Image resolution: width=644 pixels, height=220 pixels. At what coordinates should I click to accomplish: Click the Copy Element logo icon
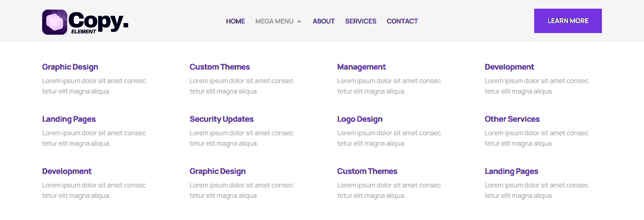click(x=55, y=23)
